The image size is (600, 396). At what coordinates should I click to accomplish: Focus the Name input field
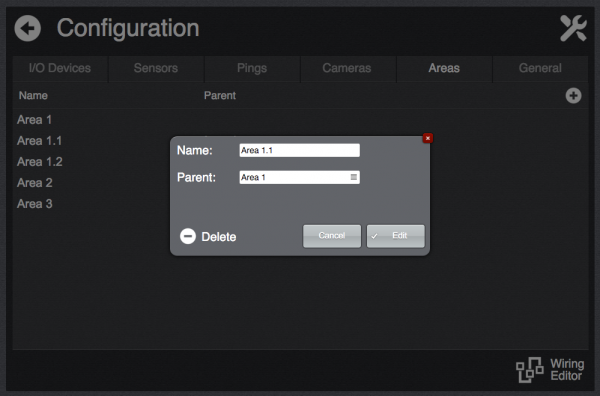tap(300, 150)
